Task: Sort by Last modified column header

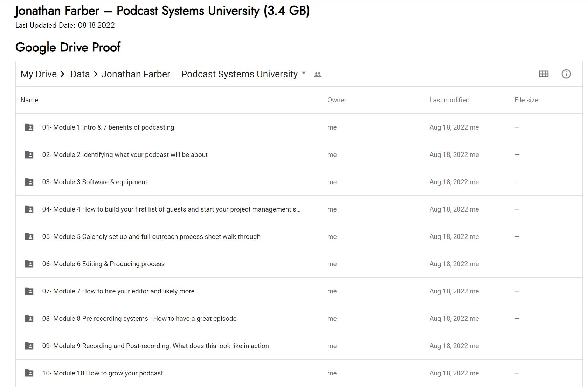Action: (449, 100)
